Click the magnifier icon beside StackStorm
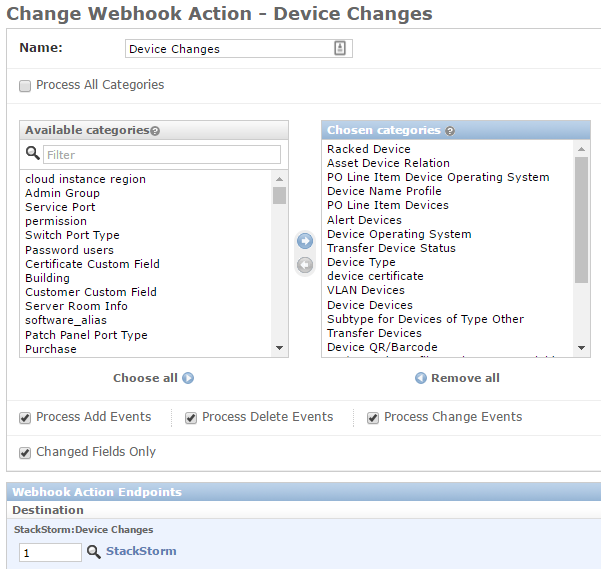 coord(94,552)
